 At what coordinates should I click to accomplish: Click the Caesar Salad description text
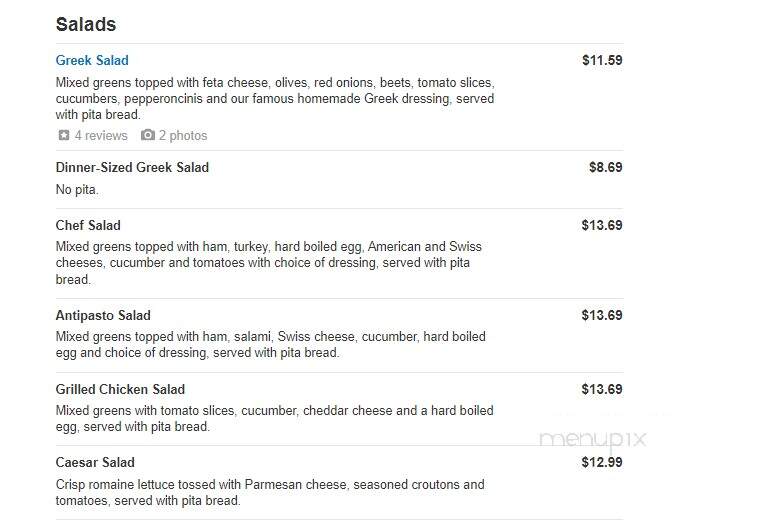click(270, 492)
